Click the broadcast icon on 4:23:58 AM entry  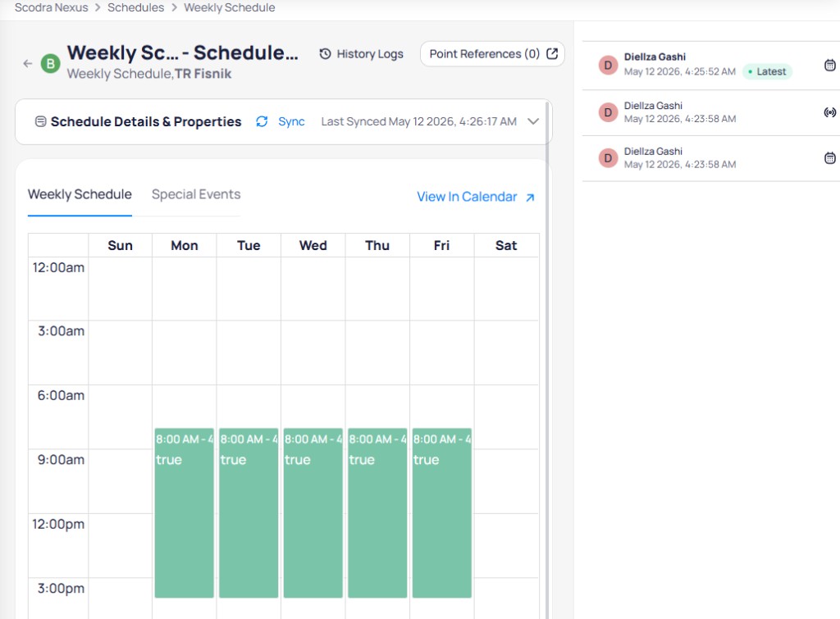point(830,112)
